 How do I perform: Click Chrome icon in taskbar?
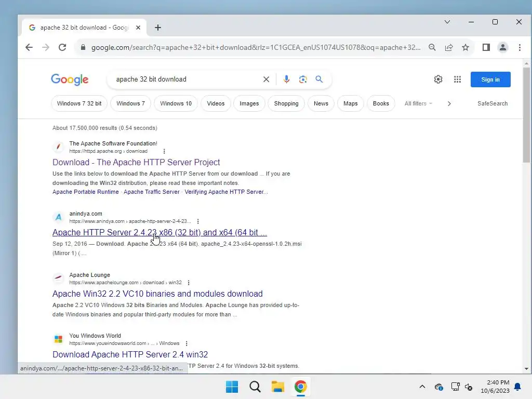tap(301, 387)
